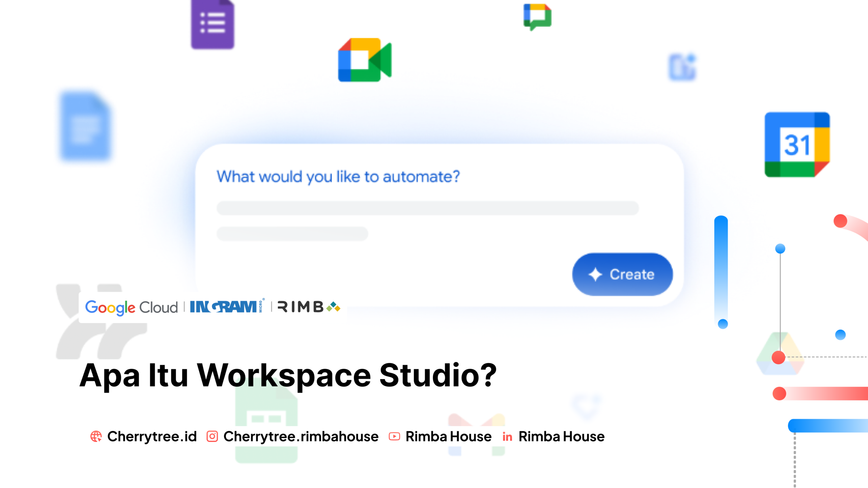Viewport: 868px width, 488px height.
Task: Click the purple Google Forms icon
Action: click(x=213, y=24)
